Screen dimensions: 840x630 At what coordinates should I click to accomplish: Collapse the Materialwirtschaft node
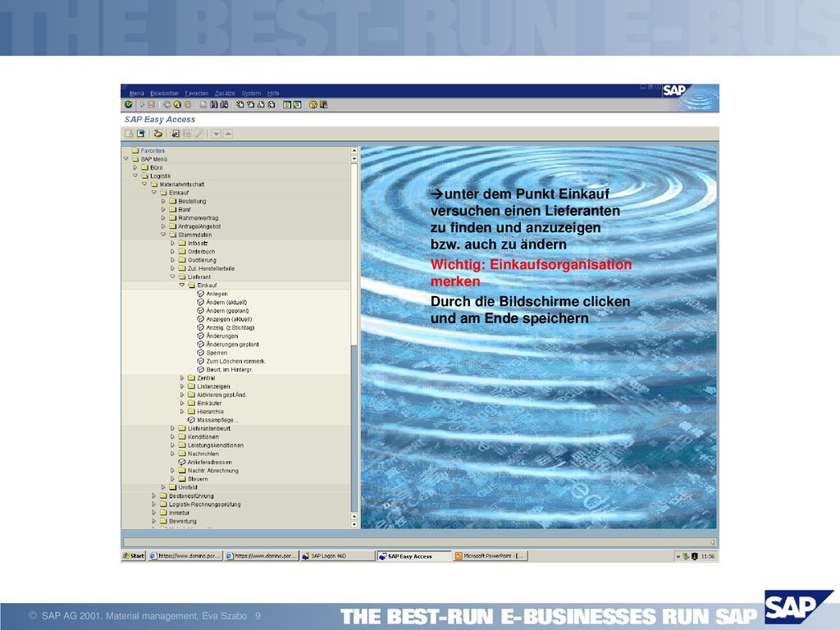(144, 185)
